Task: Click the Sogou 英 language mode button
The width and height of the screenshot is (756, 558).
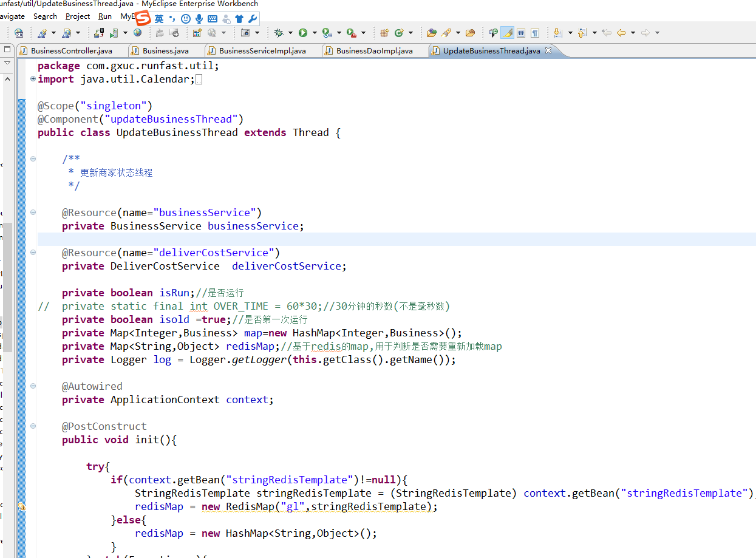Action: click(159, 19)
